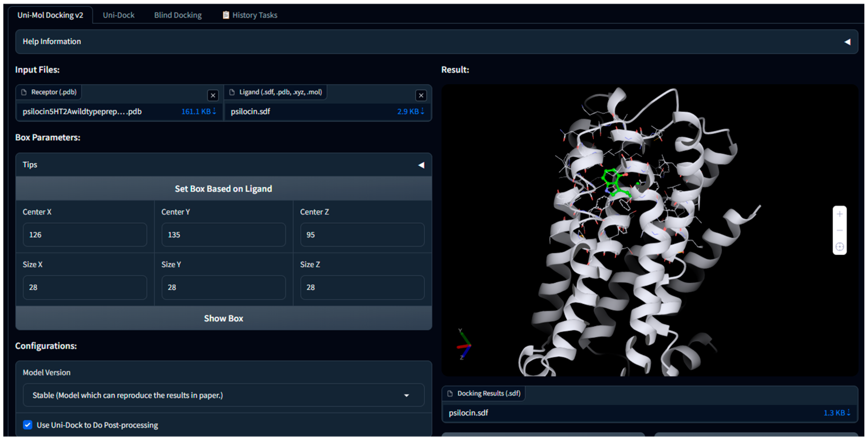Click the psilocin.sdf ligand input filename
868x441 pixels.
click(x=250, y=112)
